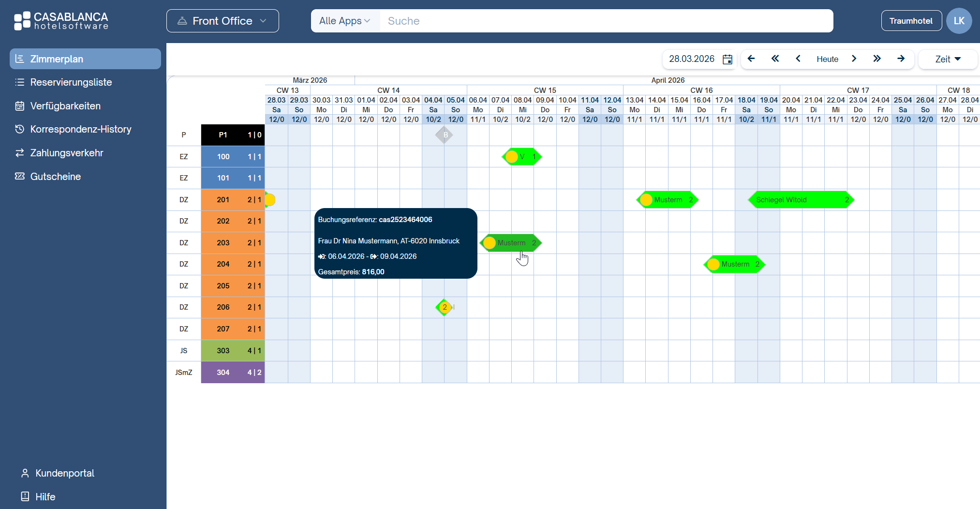
Task: Click the 06.04 date column header
Action: tap(478, 100)
